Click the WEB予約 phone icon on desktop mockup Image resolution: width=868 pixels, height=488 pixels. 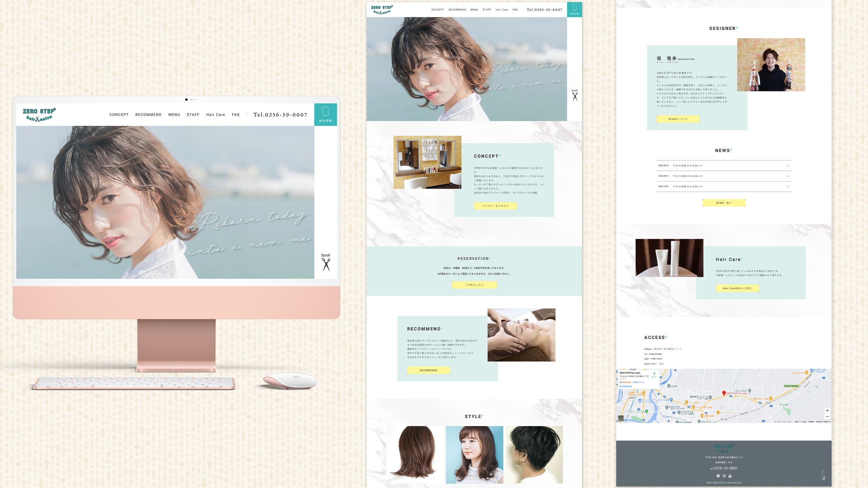click(x=325, y=112)
